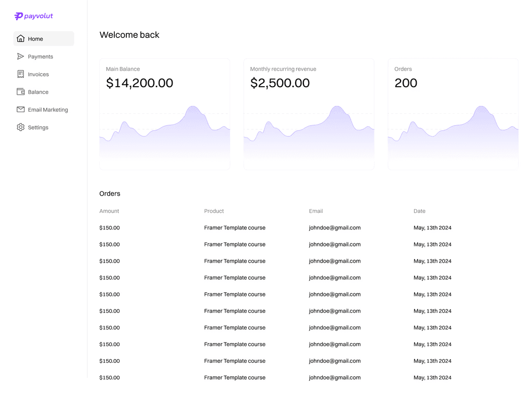Open the Monthly recurring revenue card
The image size is (532, 396).
coord(309,114)
